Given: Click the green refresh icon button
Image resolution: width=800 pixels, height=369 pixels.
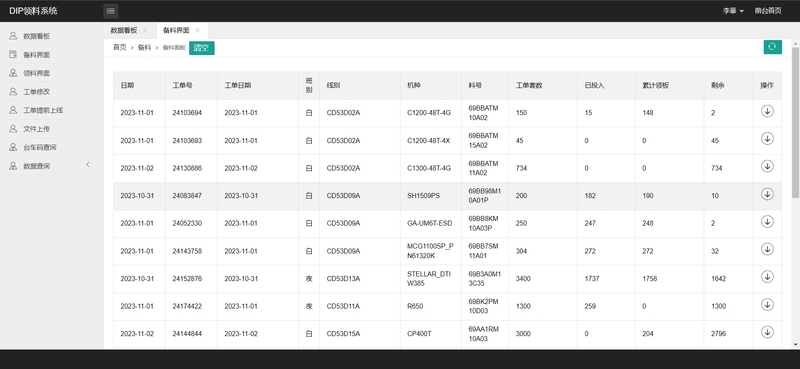Looking at the screenshot, I should click(x=772, y=47).
